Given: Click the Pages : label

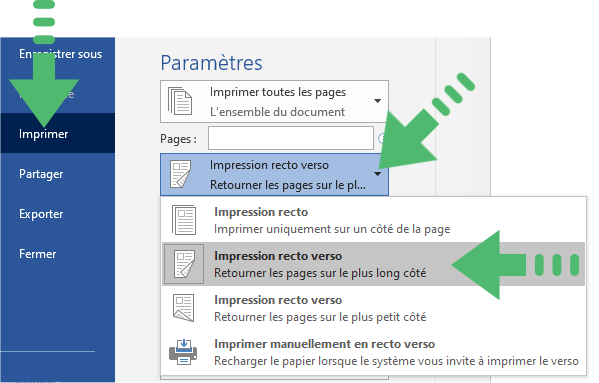Looking at the screenshot, I should pos(178,139).
